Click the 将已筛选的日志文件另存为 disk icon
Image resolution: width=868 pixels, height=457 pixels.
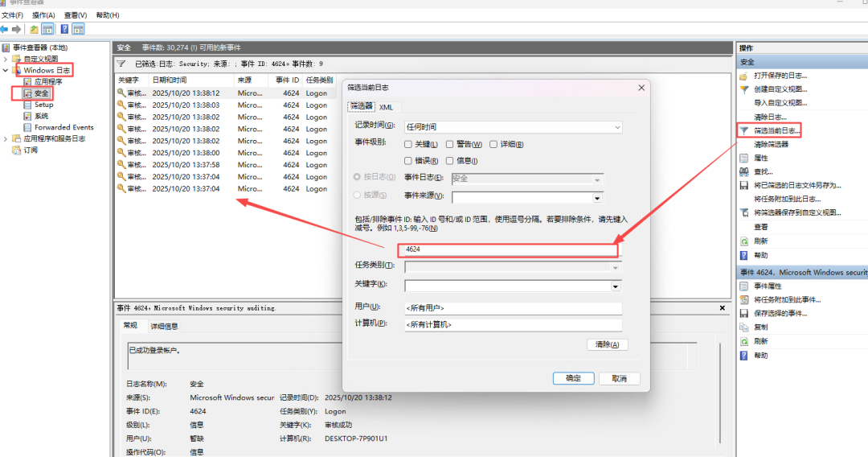click(x=744, y=186)
